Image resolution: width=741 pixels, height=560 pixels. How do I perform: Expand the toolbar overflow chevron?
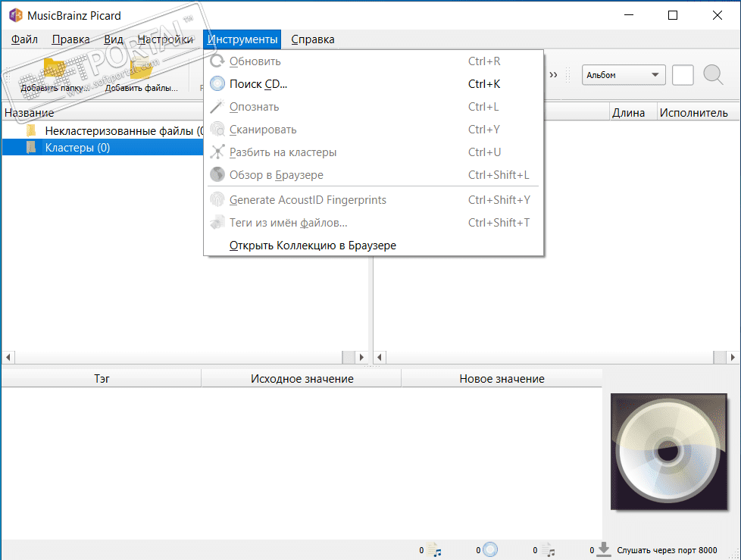click(x=553, y=75)
